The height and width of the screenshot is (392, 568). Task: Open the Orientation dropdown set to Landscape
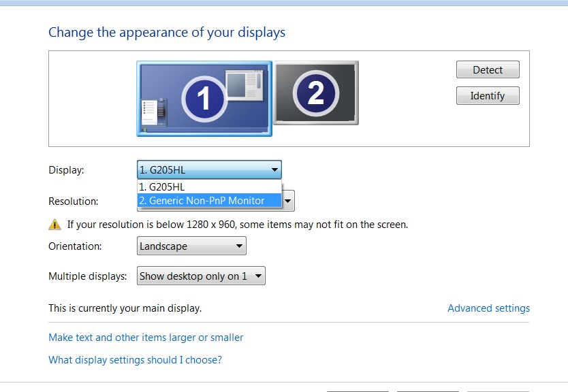point(191,246)
